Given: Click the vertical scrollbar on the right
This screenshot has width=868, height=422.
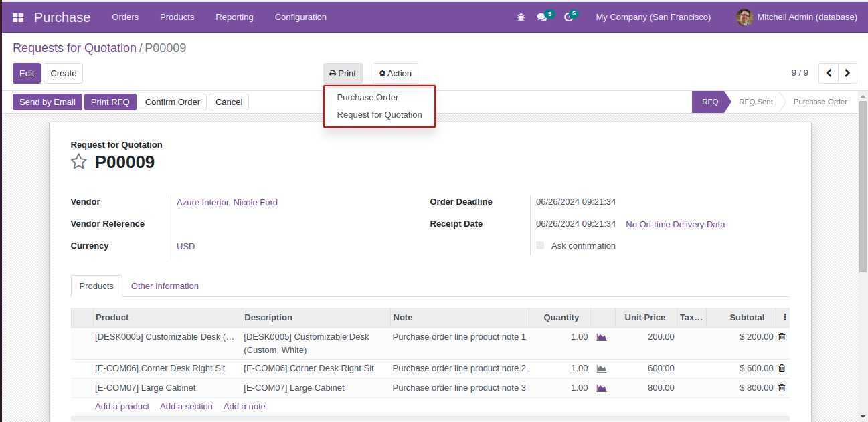Looking at the screenshot, I should [x=863, y=187].
